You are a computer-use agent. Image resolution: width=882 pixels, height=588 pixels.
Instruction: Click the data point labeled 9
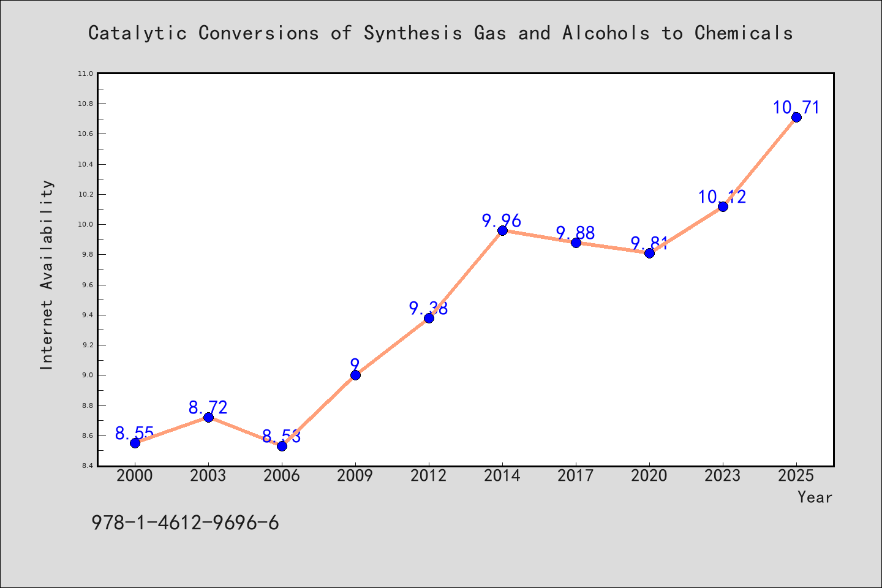[355, 375]
